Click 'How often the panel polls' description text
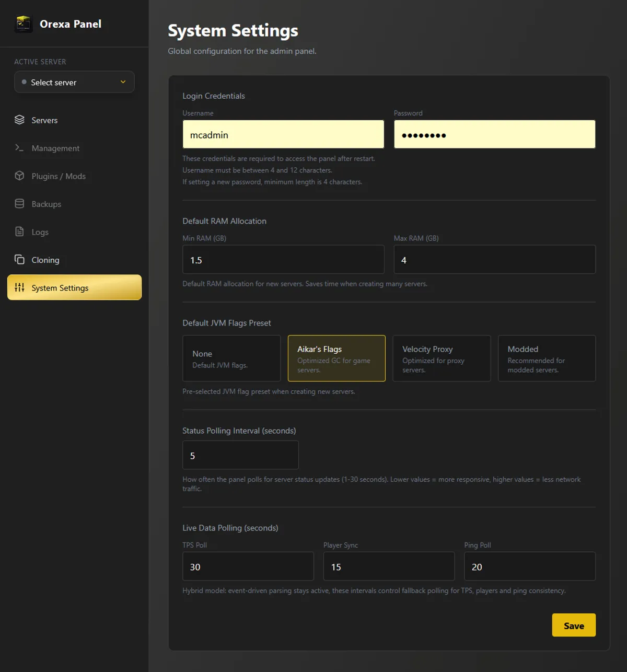 (x=381, y=484)
